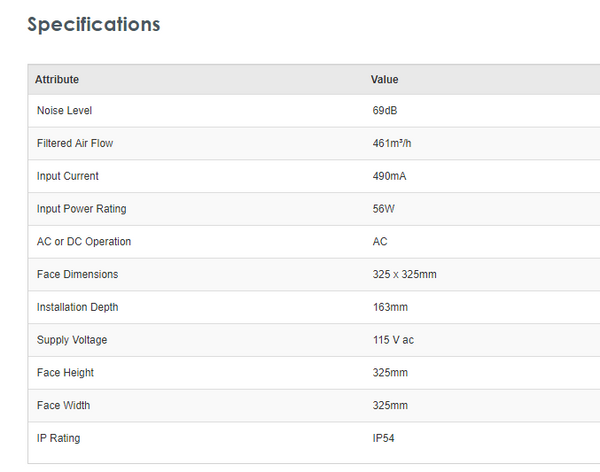Select the Face Dimensions attribute label
Screen dimensions: 600x472
[x=77, y=274]
